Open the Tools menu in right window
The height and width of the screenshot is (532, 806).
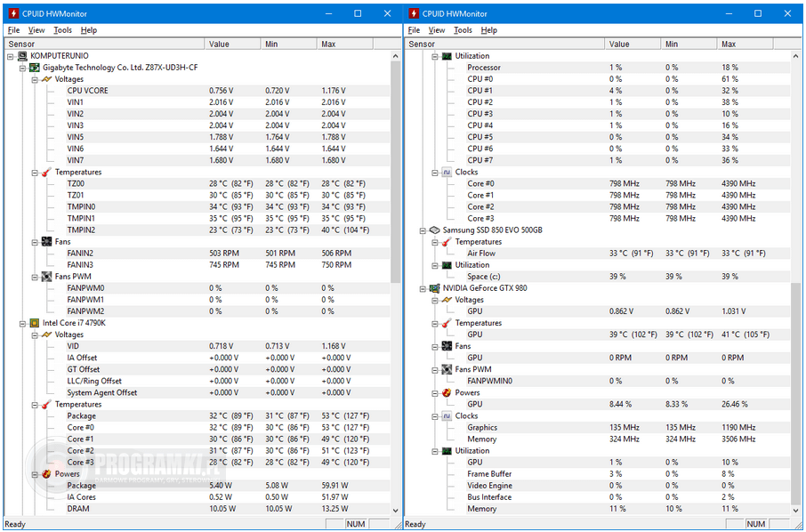coord(463,30)
